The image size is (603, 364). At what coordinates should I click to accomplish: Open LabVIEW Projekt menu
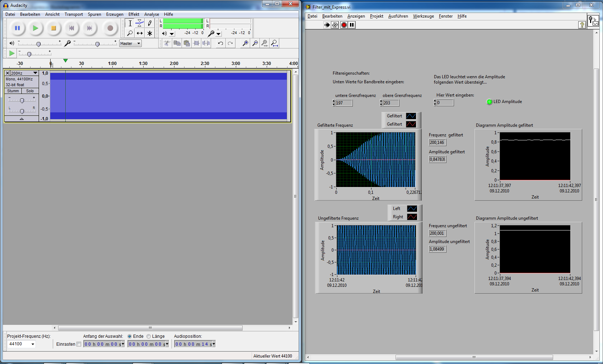(x=377, y=16)
